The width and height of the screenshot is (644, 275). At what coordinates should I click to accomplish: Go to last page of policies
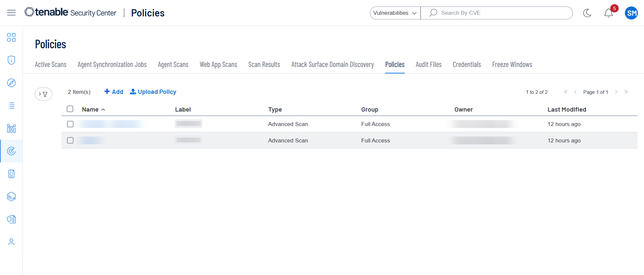[626, 92]
